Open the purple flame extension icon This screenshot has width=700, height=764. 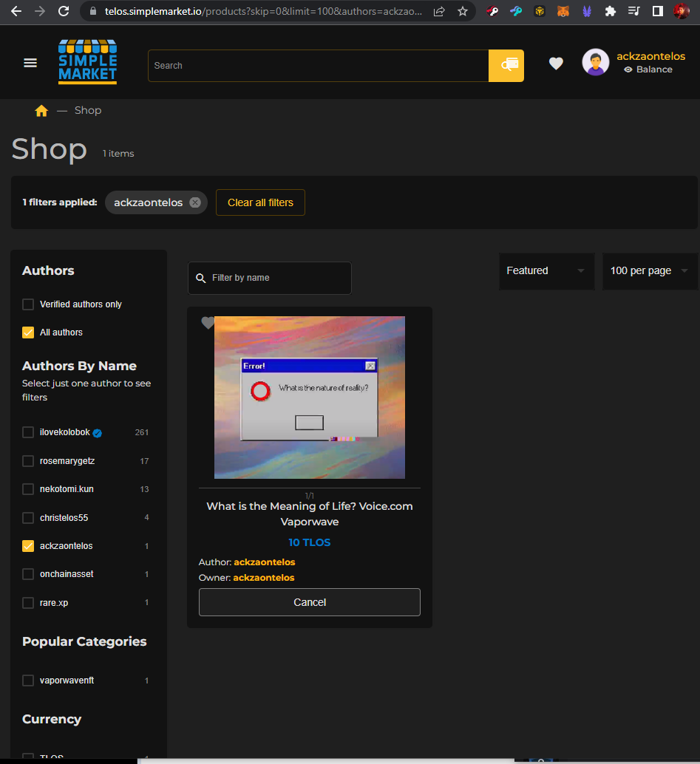point(586,11)
